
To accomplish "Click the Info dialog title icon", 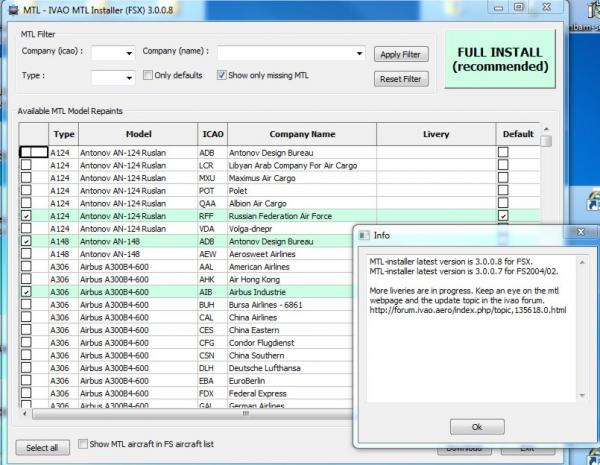I will tap(363, 235).
